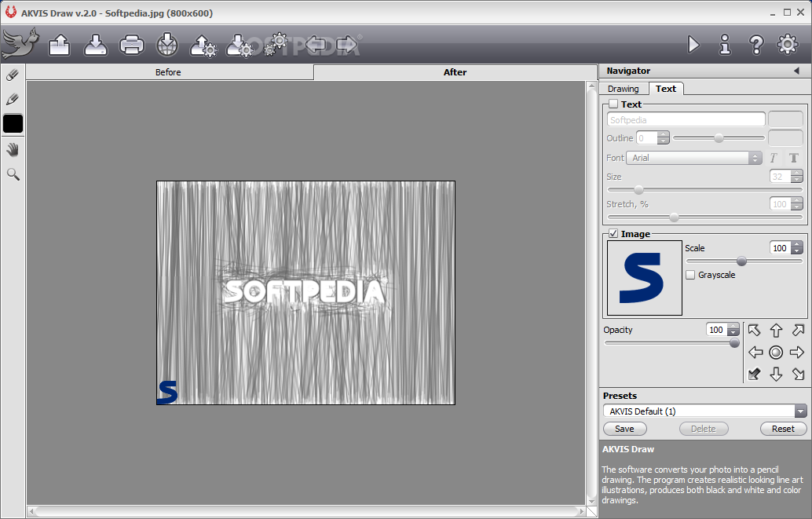Click the vertical scrollbar down arrow
812x519 pixels.
[591, 501]
